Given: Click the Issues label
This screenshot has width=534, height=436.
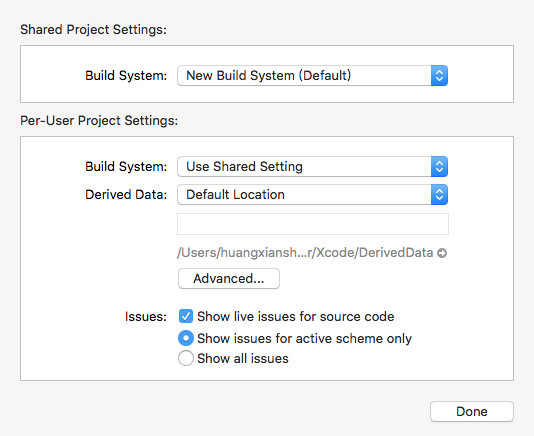Looking at the screenshot, I should point(146,316).
